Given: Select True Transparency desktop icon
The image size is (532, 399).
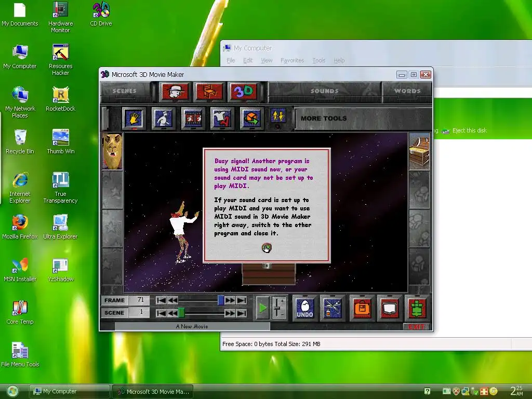Looking at the screenshot, I should [x=60, y=188].
